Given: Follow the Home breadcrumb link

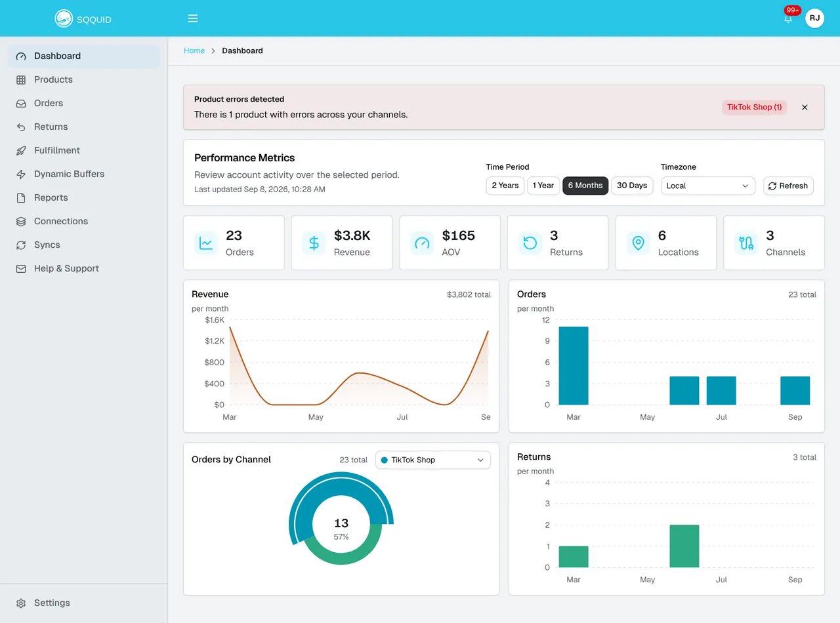Looking at the screenshot, I should tap(194, 50).
